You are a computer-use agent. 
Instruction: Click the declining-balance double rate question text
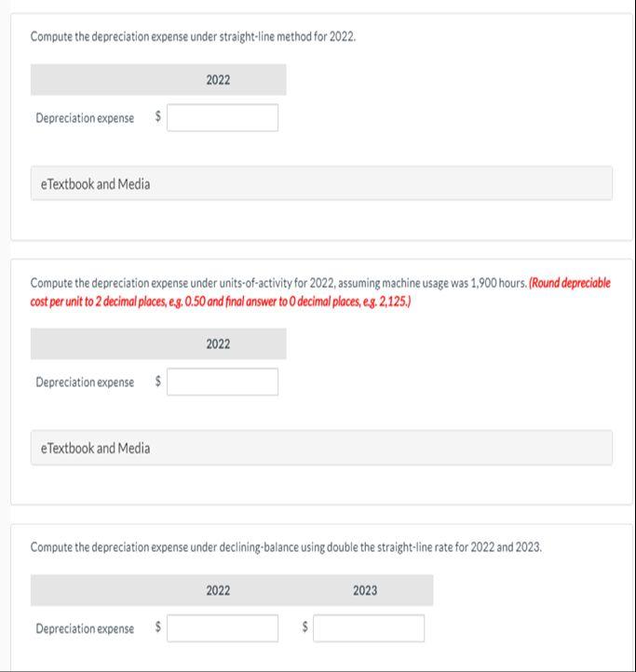pos(286,547)
